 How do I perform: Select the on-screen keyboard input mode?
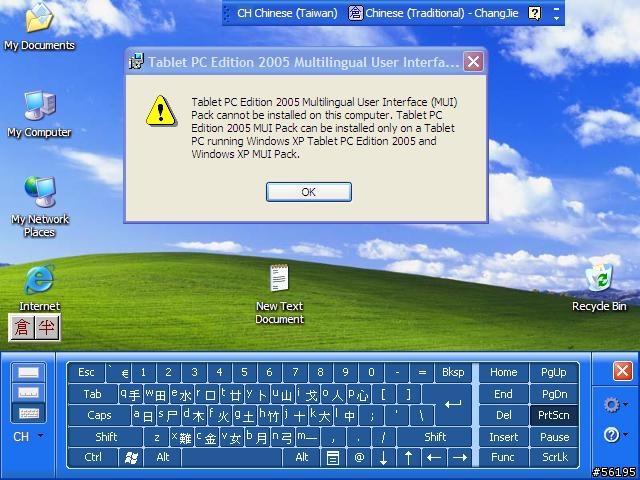pyautogui.click(x=28, y=413)
